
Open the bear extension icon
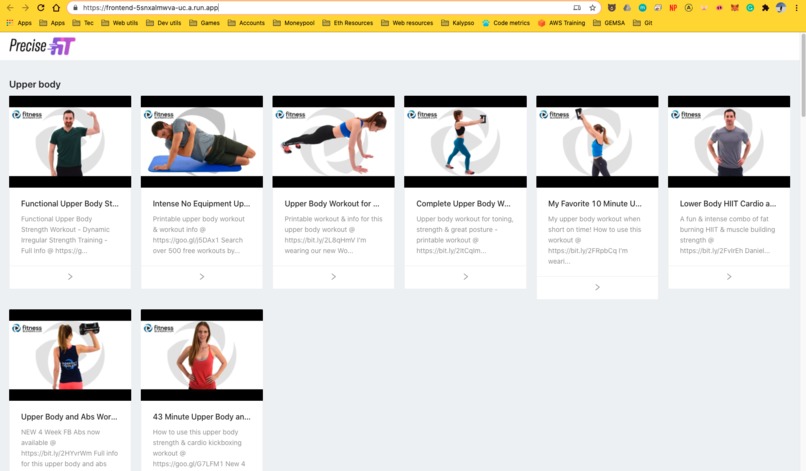point(612,8)
